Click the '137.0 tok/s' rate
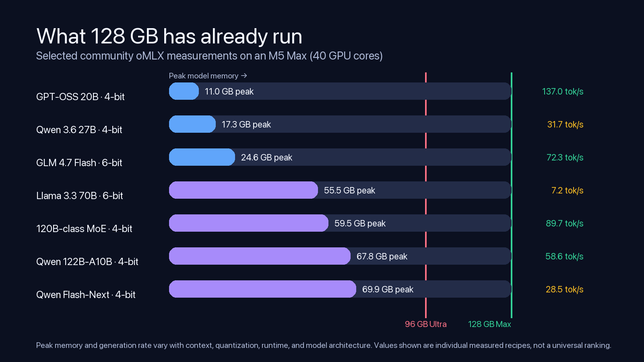 click(563, 92)
